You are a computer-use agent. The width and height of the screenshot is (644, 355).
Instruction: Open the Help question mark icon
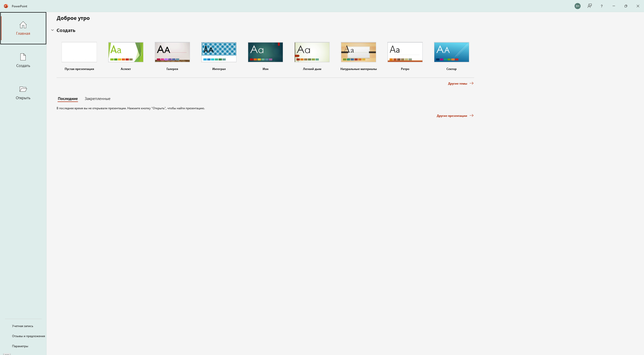click(x=601, y=6)
